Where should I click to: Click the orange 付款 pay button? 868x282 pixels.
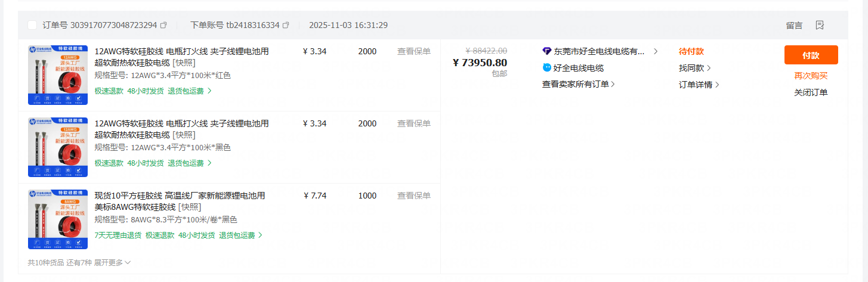(811, 55)
